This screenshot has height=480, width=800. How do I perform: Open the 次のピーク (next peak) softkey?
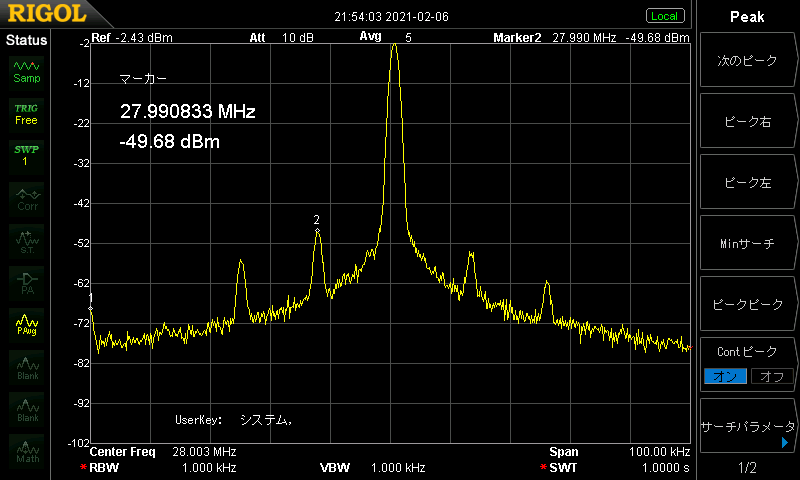pyautogui.click(x=747, y=60)
